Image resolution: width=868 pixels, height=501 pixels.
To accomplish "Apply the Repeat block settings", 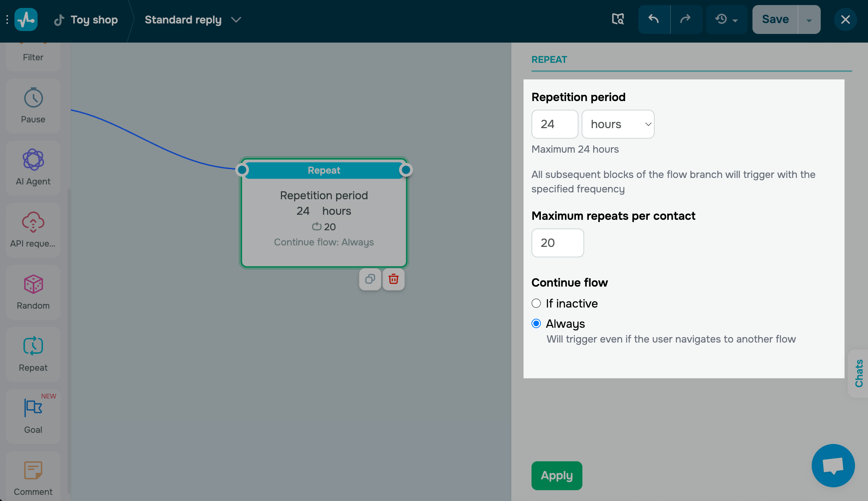I will click(x=556, y=475).
